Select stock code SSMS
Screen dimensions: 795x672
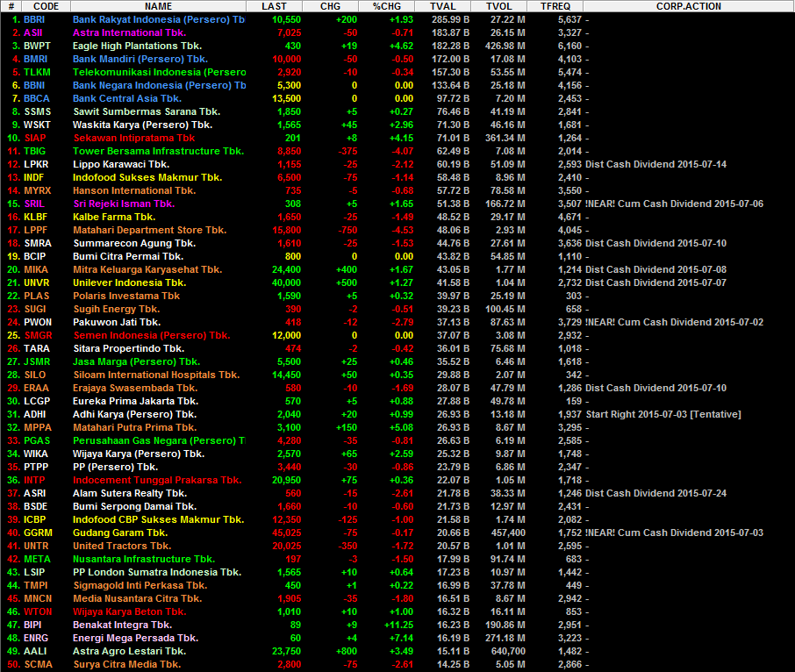pyautogui.click(x=38, y=111)
